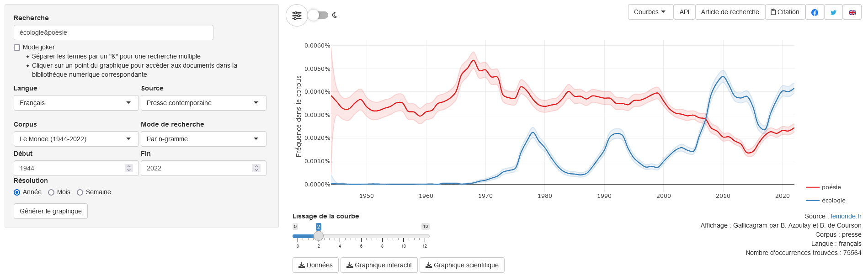868x276 pixels.
Task: Expand the Source dropdown Presse contemporaine
Action: (x=203, y=103)
